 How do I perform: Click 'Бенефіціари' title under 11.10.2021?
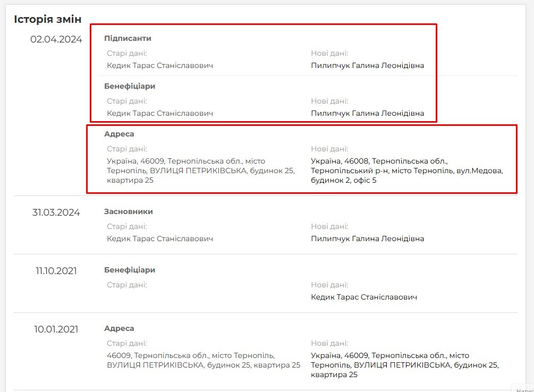130,270
